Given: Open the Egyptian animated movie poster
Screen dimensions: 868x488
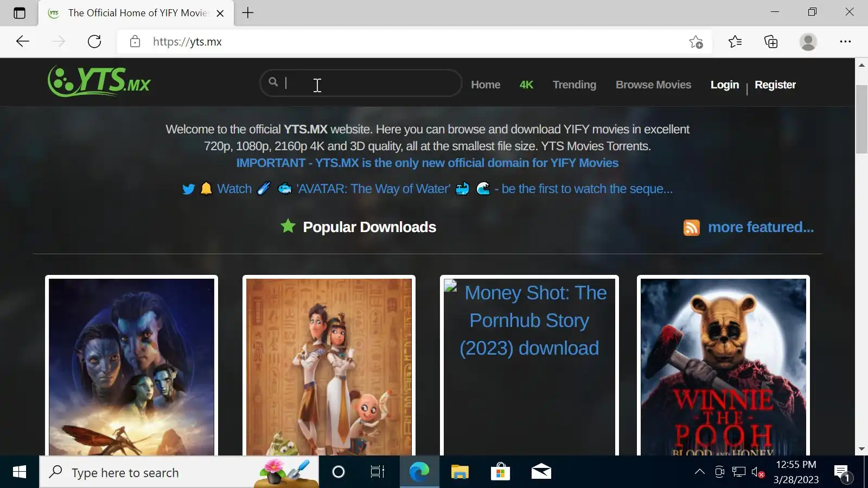Looking at the screenshot, I should click(329, 367).
